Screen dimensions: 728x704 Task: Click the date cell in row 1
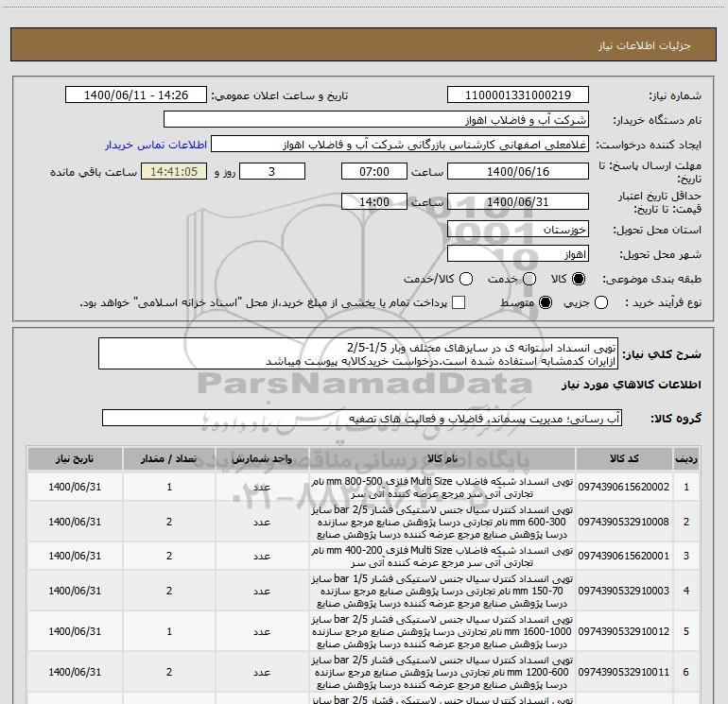pyautogui.click(x=75, y=487)
